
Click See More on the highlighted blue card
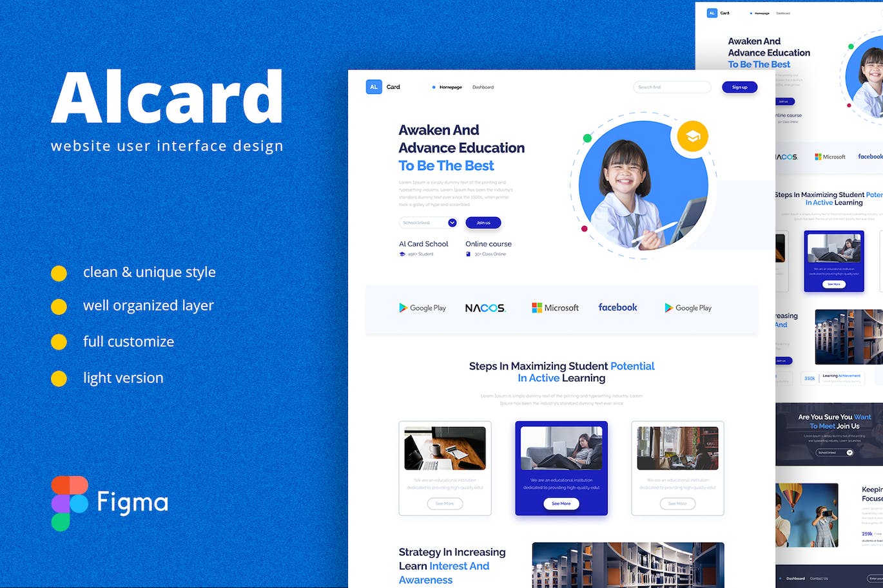tap(561, 504)
